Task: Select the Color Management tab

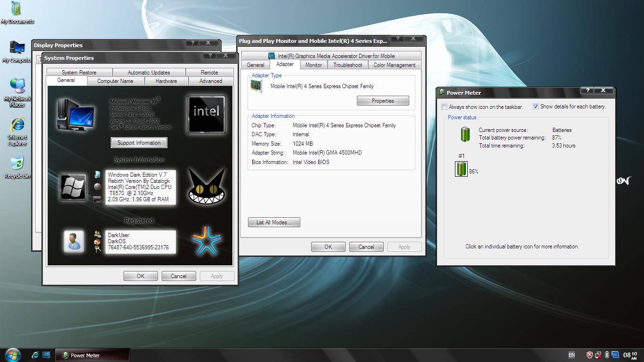Action: [x=394, y=65]
